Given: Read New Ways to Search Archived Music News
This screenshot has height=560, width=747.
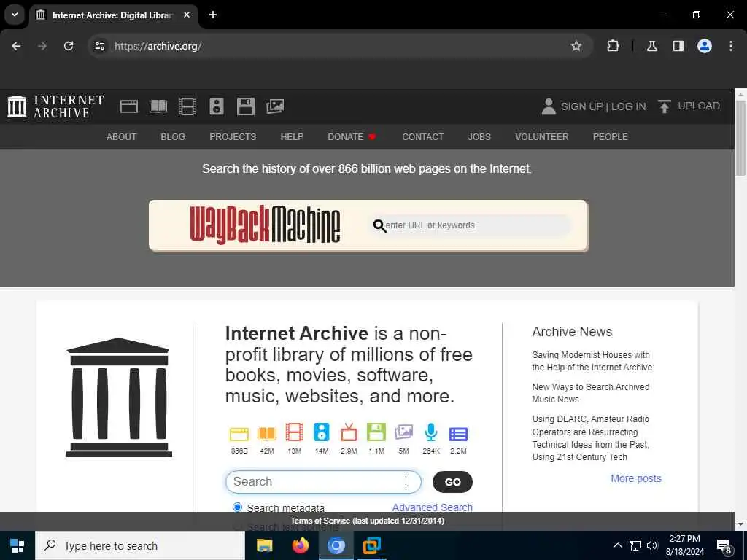Looking at the screenshot, I should click(591, 393).
